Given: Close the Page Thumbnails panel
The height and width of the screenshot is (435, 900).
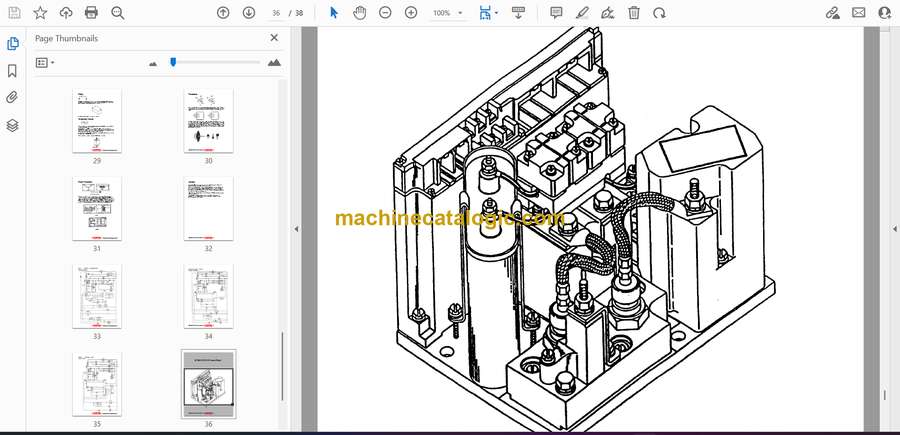Looking at the screenshot, I should (x=274, y=38).
